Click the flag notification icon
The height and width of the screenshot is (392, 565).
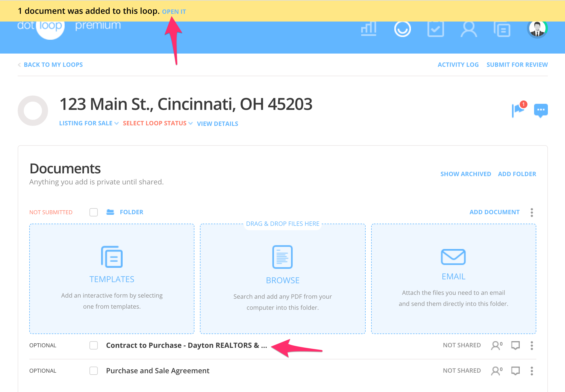pos(518,110)
